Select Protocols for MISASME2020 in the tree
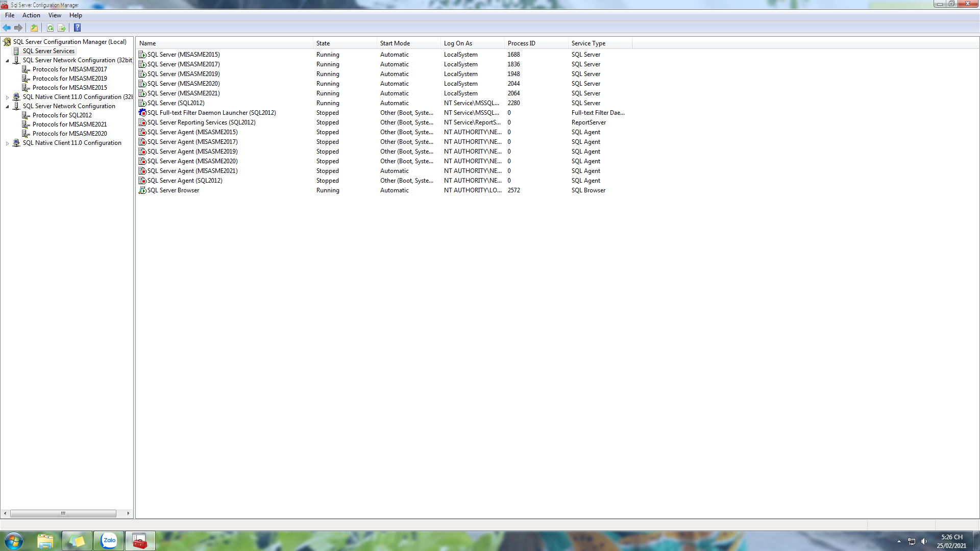Viewport: 980px width, 551px height. coord(70,134)
